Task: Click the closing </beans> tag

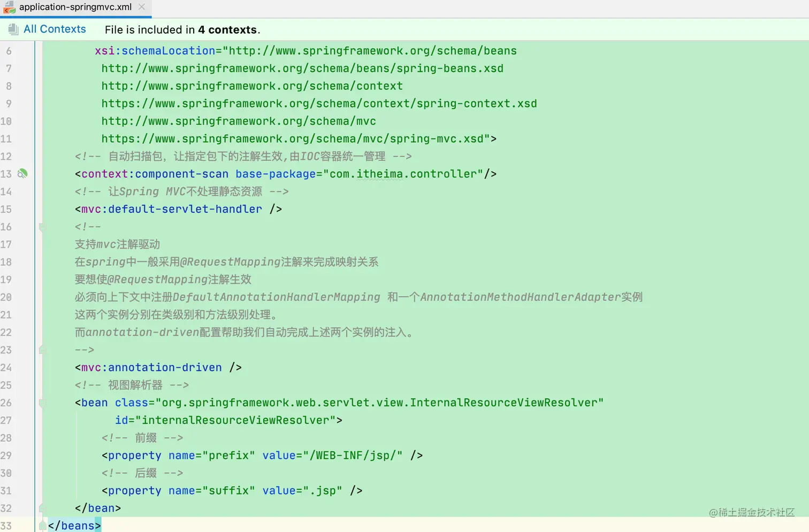Action: [x=74, y=526]
